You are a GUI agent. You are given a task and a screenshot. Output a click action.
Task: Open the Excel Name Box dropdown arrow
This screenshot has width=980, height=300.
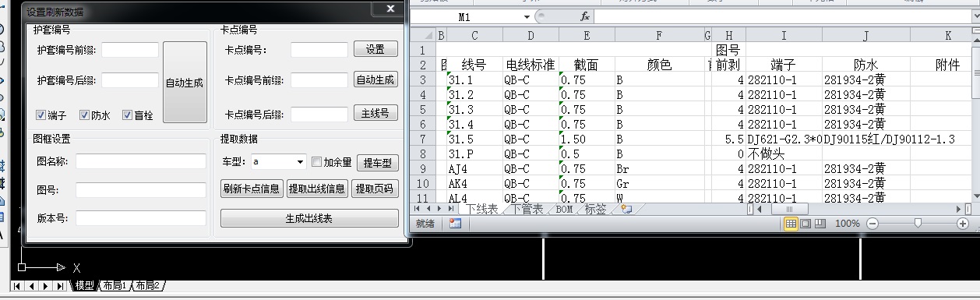click(x=527, y=16)
